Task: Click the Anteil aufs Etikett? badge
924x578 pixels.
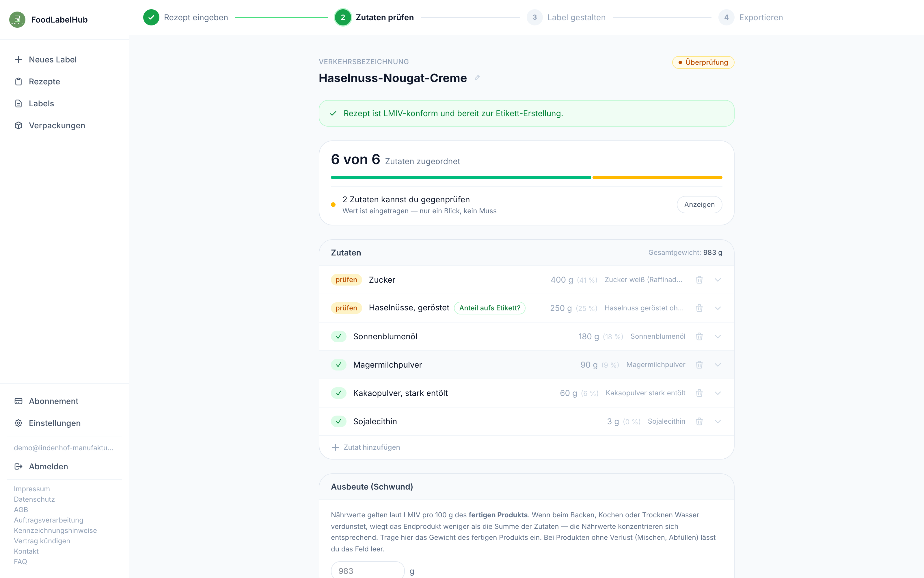Action: tap(489, 308)
